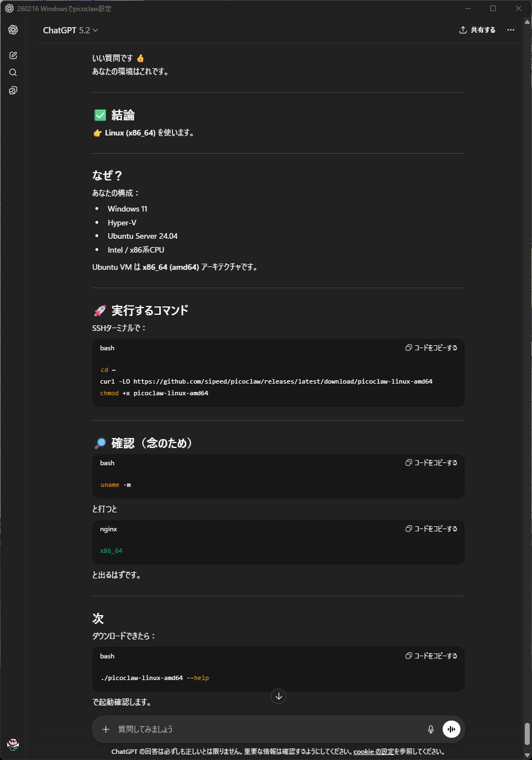This screenshot has width=532, height=760.
Task: Click the microphone dictation icon
Action: (x=430, y=729)
